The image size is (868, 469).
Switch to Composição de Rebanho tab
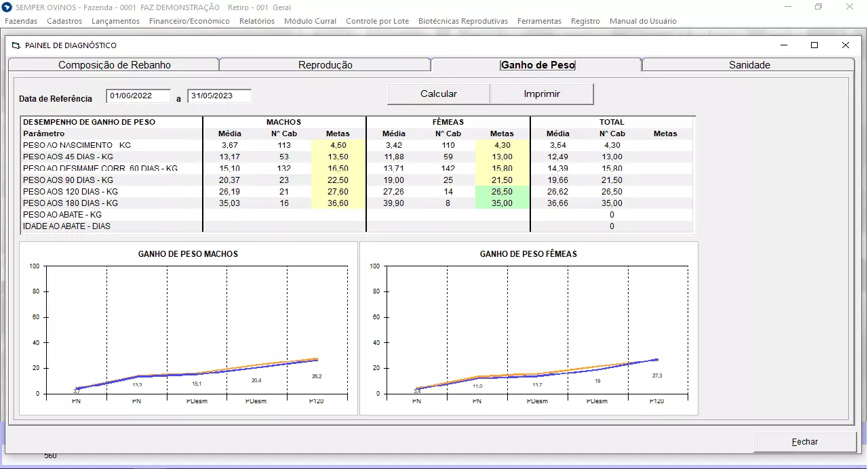(114, 65)
